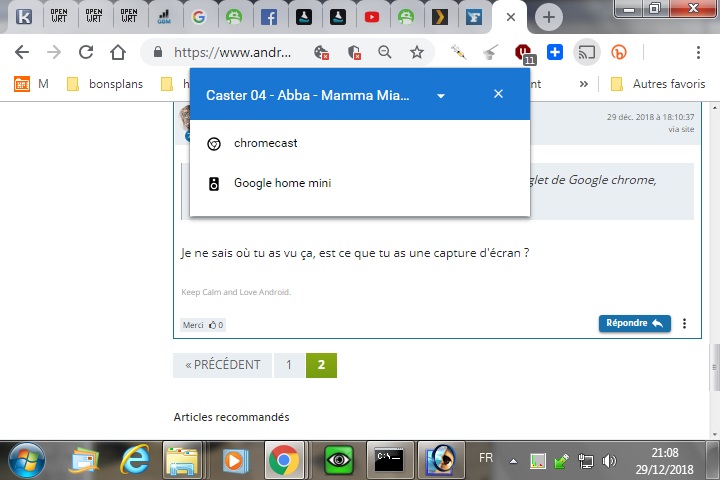
Task: Open the YouTube tab
Action: [371, 17]
